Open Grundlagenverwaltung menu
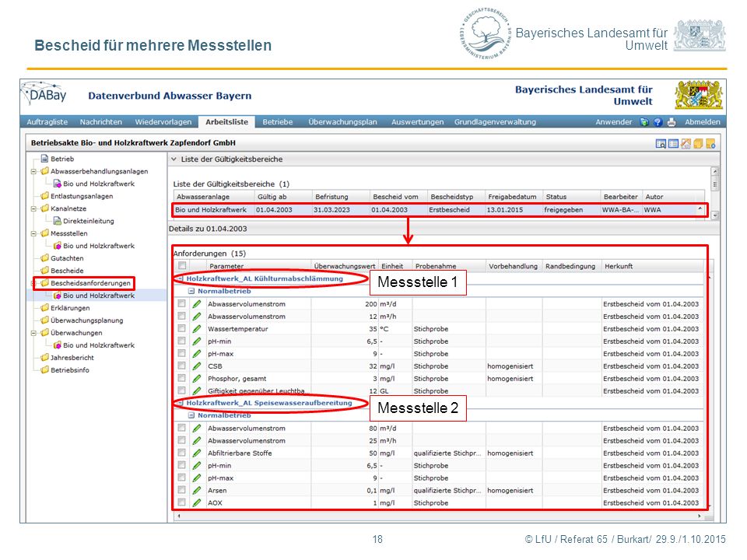The image size is (747, 560). (x=495, y=122)
